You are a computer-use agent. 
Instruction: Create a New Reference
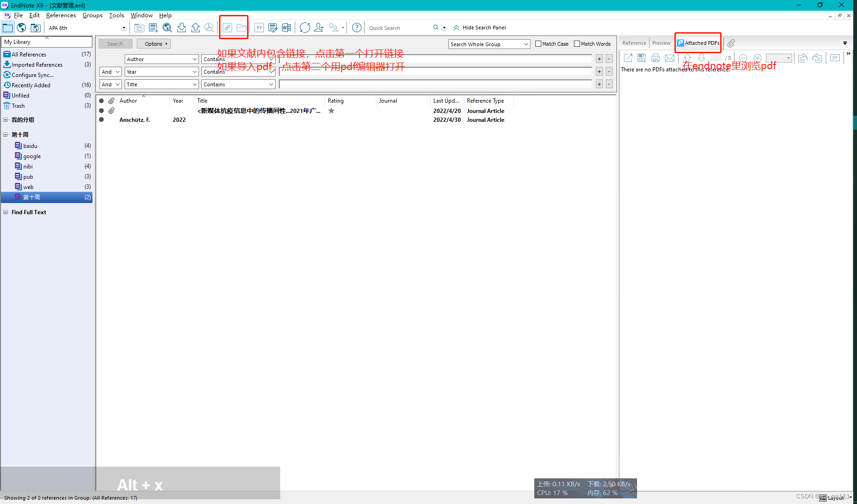tap(153, 28)
